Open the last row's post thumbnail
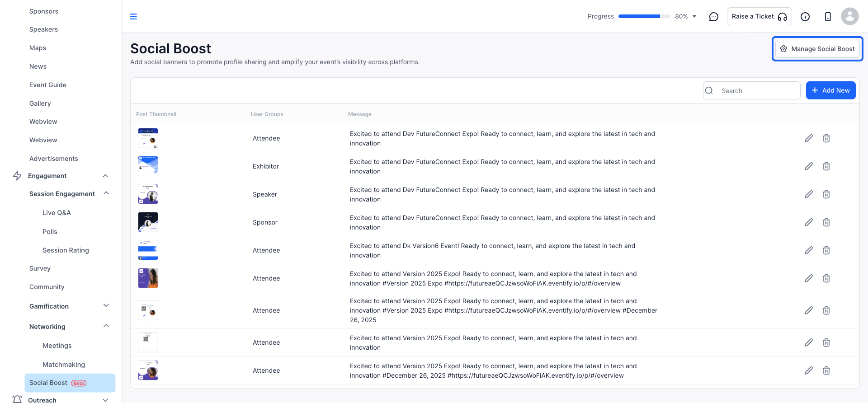Viewport: 868px width, 403px height. tap(148, 370)
